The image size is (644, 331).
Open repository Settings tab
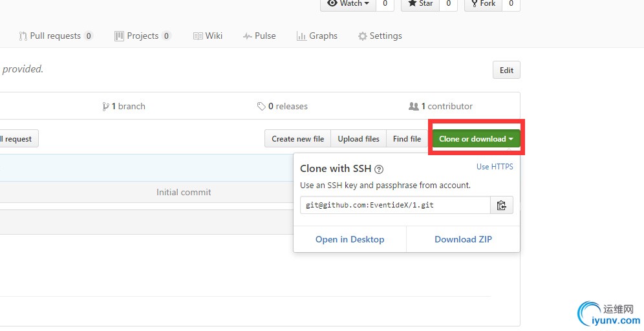tap(380, 36)
